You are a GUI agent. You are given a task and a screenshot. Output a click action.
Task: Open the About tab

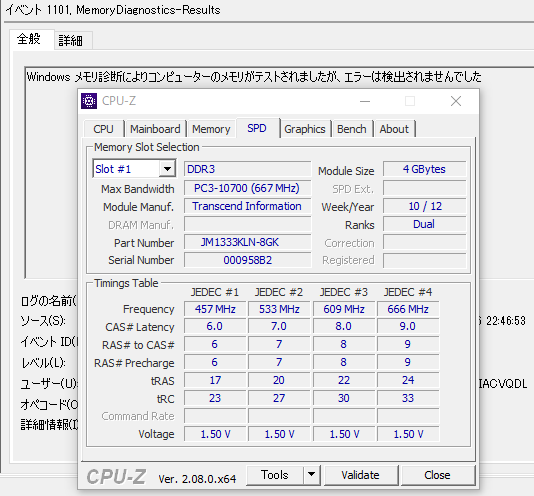tap(394, 129)
